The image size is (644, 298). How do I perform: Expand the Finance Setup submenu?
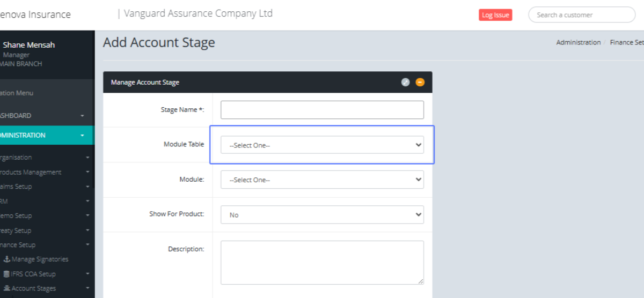[x=43, y=245]
